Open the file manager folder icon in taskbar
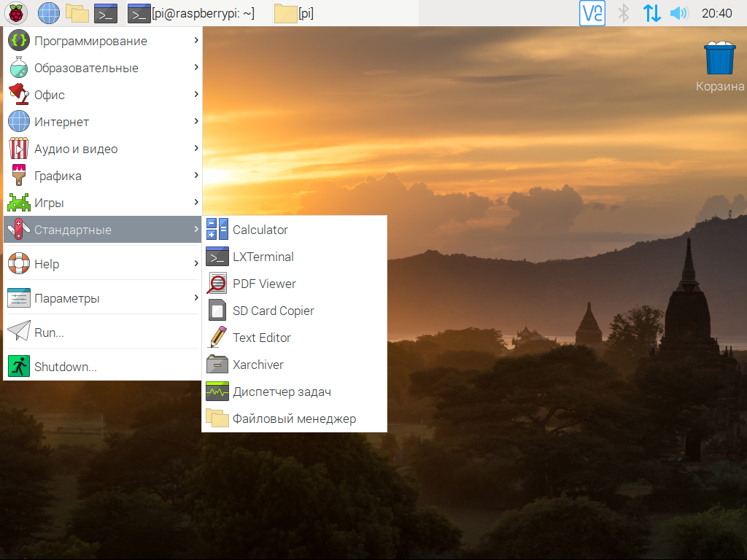Viewport: 747px width, 560px height. click(77, 13)
